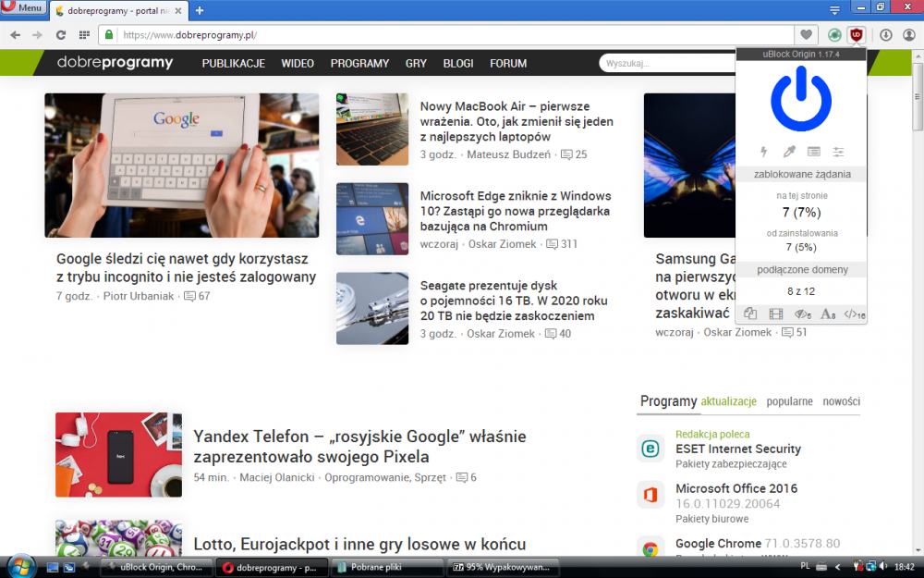Screen dimensions: 924x578
Task: Switch to '95% Wypakowywan...' taskbar window
Action: (505, 568)
